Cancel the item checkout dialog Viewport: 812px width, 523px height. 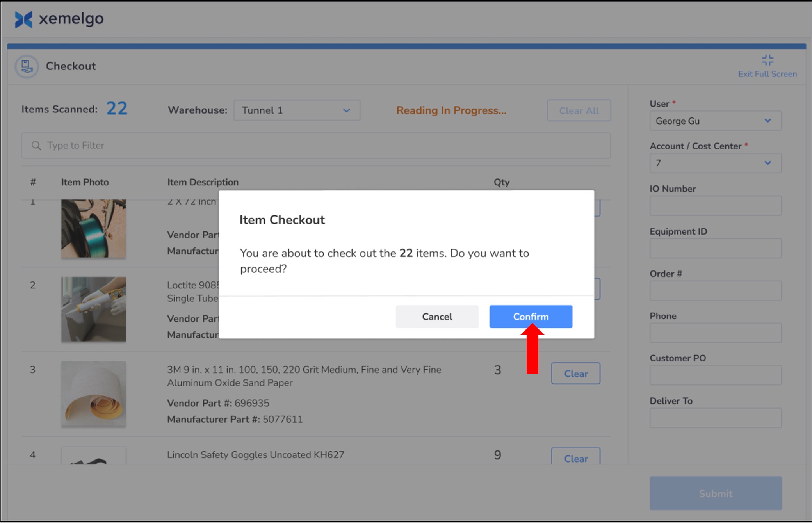pos(437,317)
